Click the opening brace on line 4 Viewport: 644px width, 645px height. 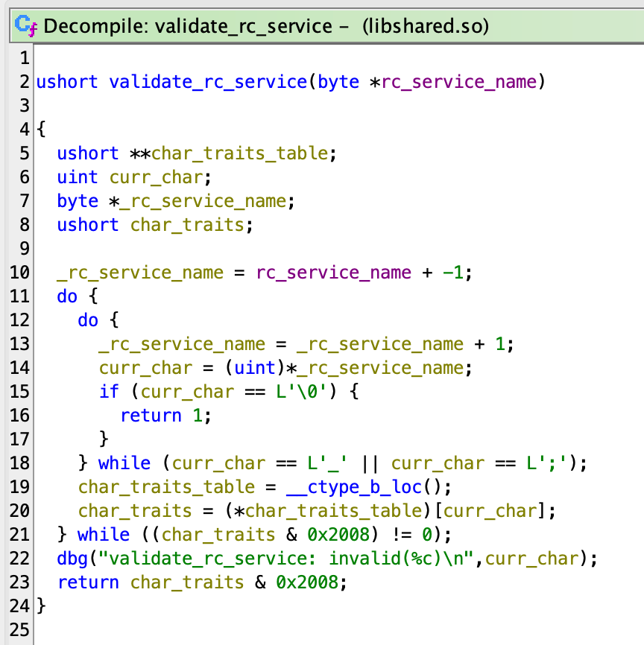[41, 129]
